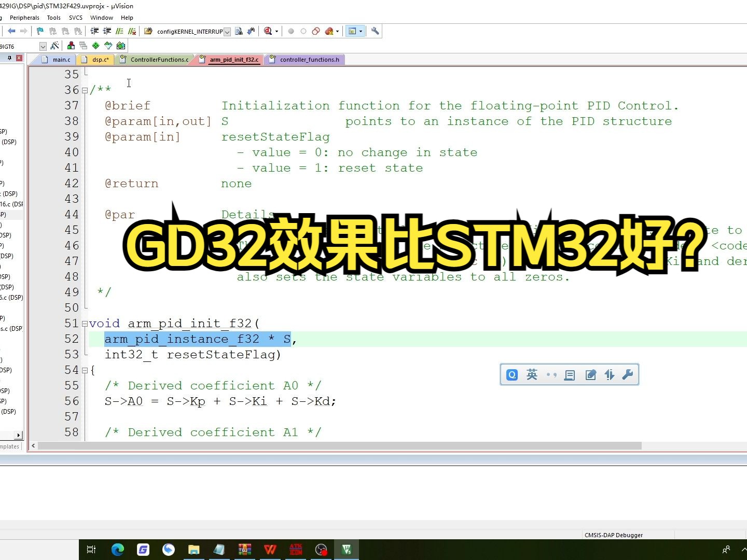The width and height of the screenshot is (747, 560).
Task: Switch to the ControllerFunctions.c tab
Action: 155,60
